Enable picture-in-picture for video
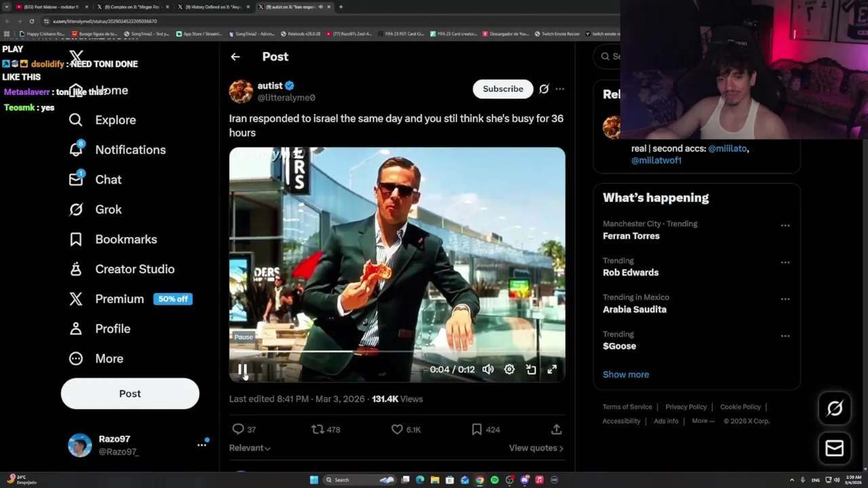Screen dimensions: 868x488 (x=531, y=369)
